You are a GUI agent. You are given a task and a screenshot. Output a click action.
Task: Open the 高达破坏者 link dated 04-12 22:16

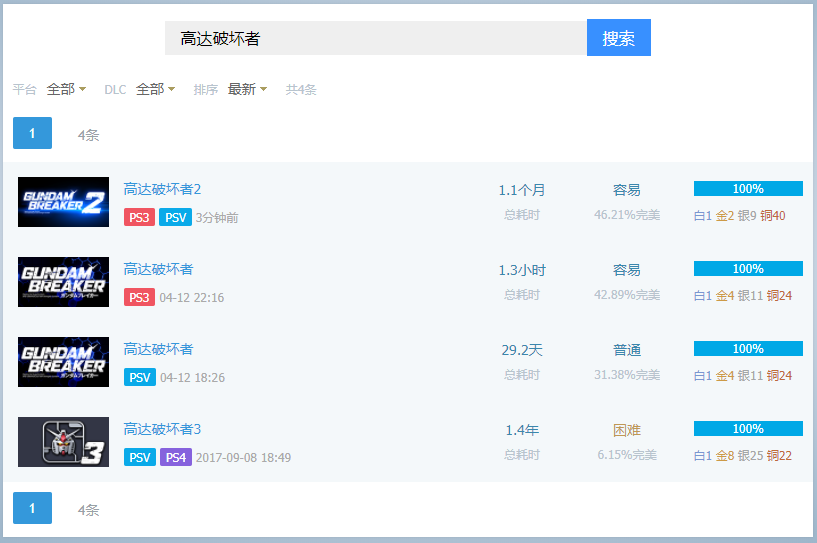tap(158, 269)
